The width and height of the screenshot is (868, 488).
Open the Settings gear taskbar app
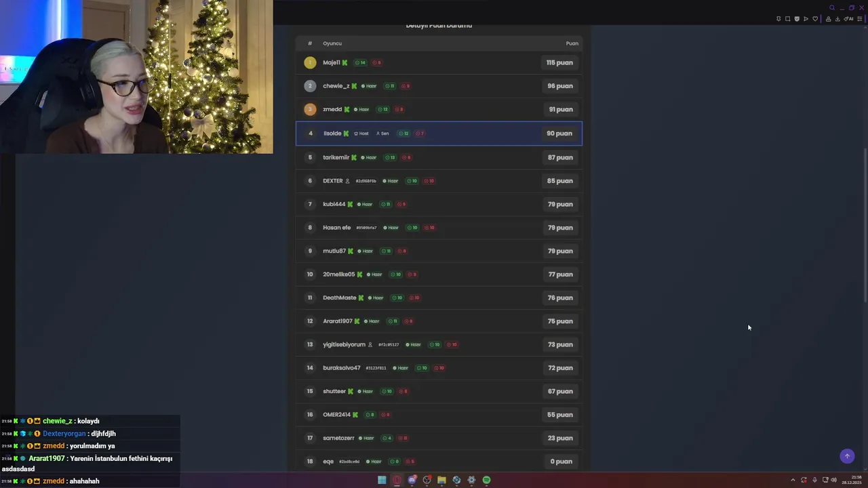point(471,480)
